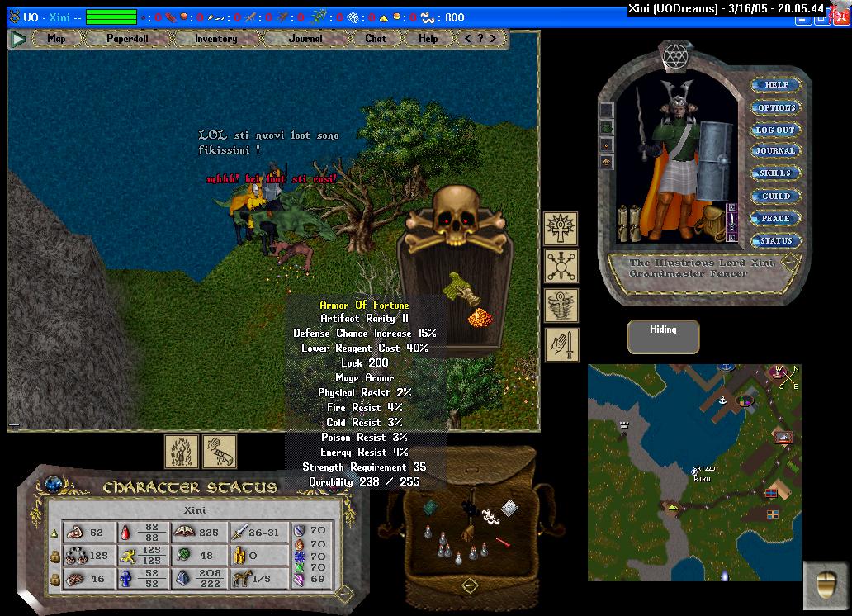Screen dimensions: 852x616
Task: Minimize the paperdoll with its diamond button
Action: [791, 262]
